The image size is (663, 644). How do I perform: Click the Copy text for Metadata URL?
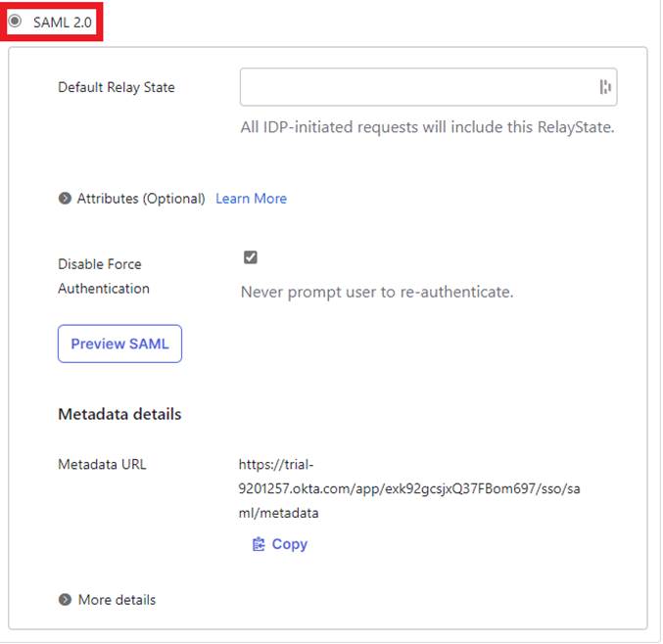coord(289,544)
